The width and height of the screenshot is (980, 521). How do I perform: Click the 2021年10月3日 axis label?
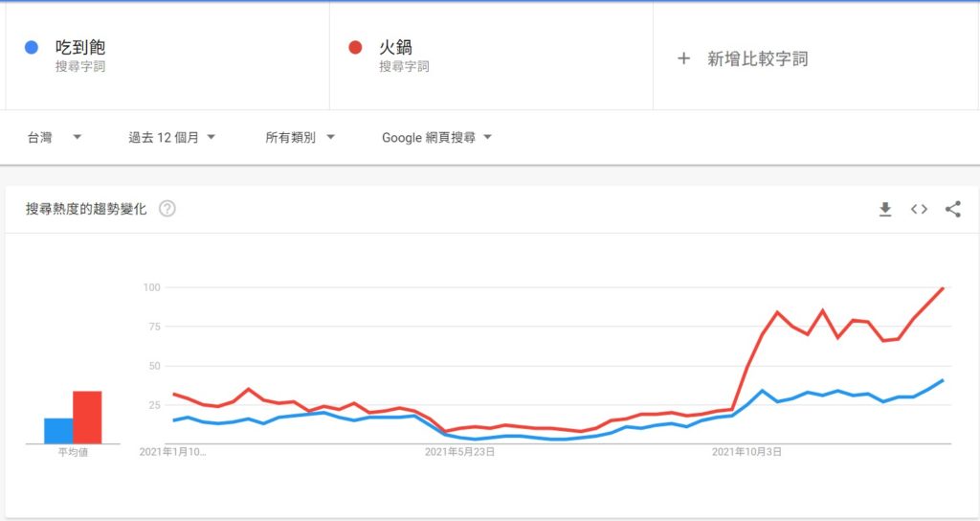[x=747, y=450]
